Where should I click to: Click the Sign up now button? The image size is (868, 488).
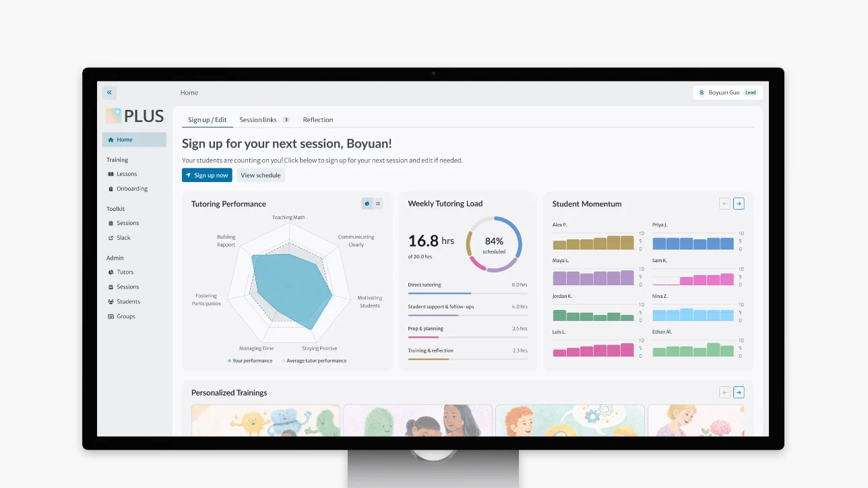207,175
